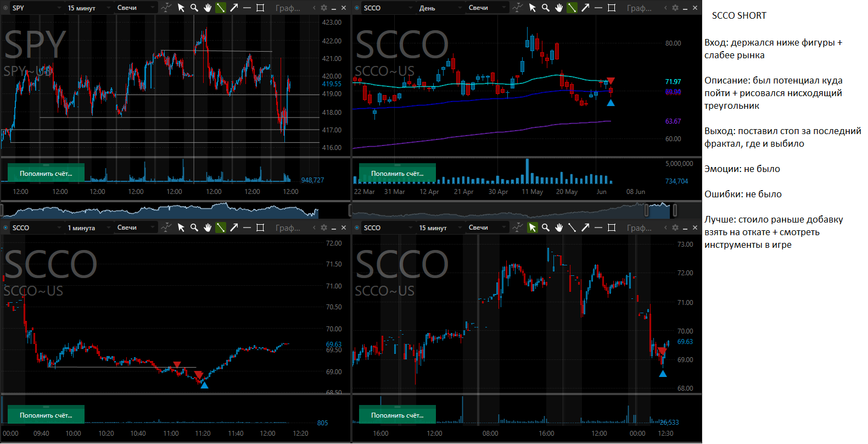This screenshot has height=444, width=868.
Task: Expand the '1 минута' timeframe dropdown
Action: click(x=88, y=228)
